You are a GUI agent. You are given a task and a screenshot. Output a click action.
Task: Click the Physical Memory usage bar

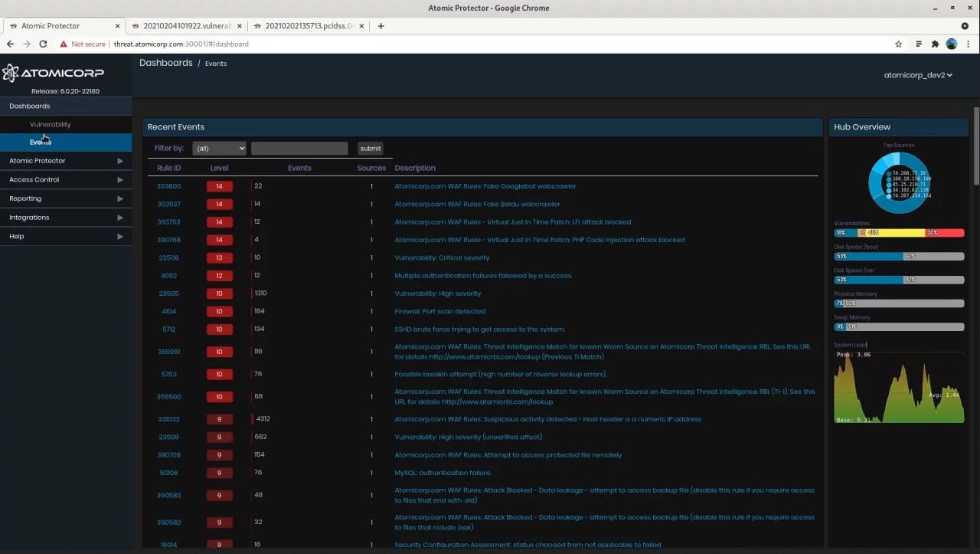[899, 303]
